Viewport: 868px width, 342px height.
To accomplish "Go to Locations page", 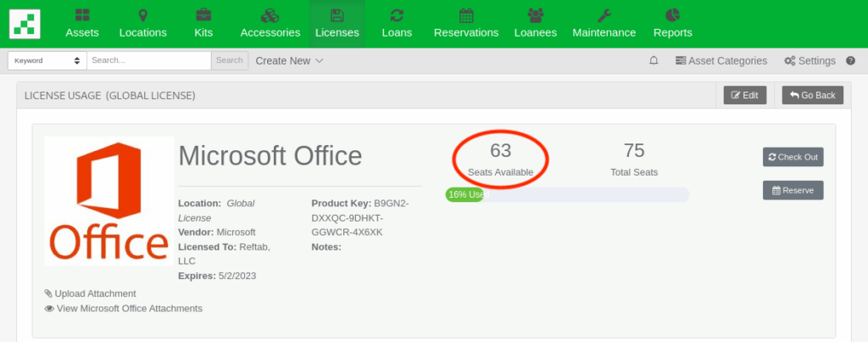I will point(142,24).
